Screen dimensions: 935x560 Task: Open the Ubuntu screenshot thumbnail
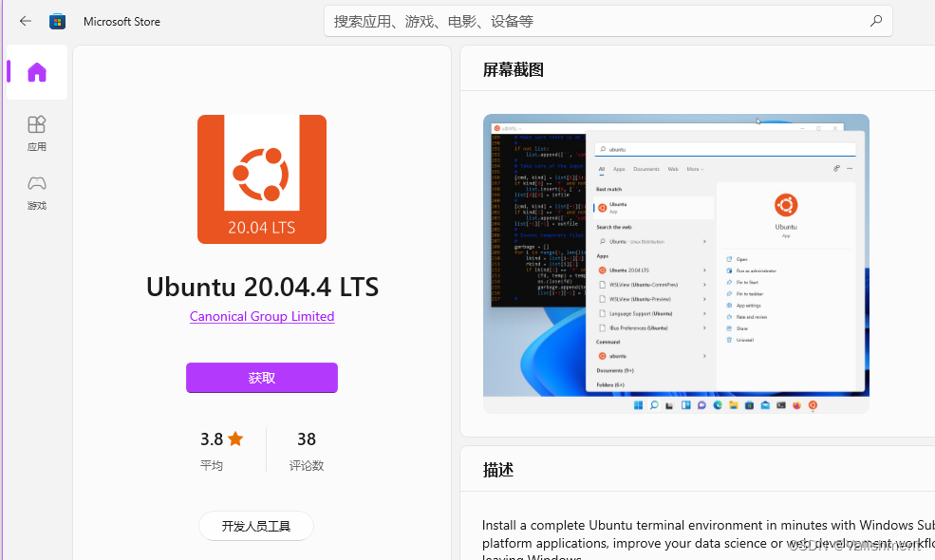(676, 264)
